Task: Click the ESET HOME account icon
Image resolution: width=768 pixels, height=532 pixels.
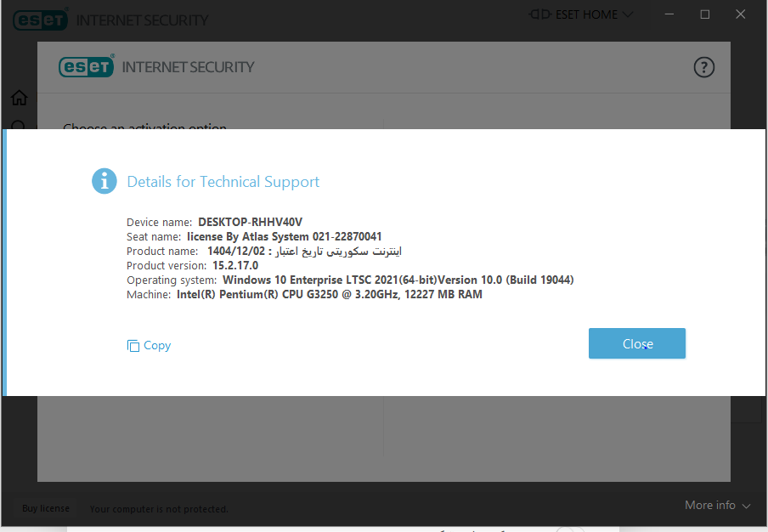Action: coord(539,14)
